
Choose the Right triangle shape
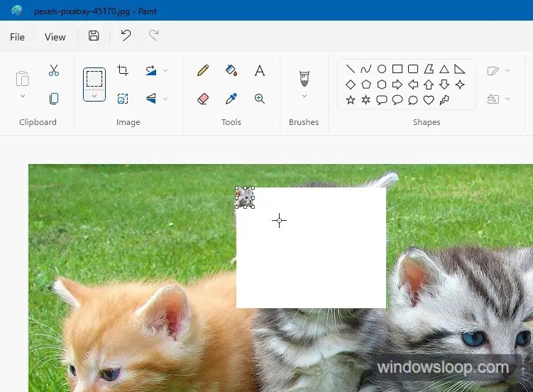pos(460,69)
